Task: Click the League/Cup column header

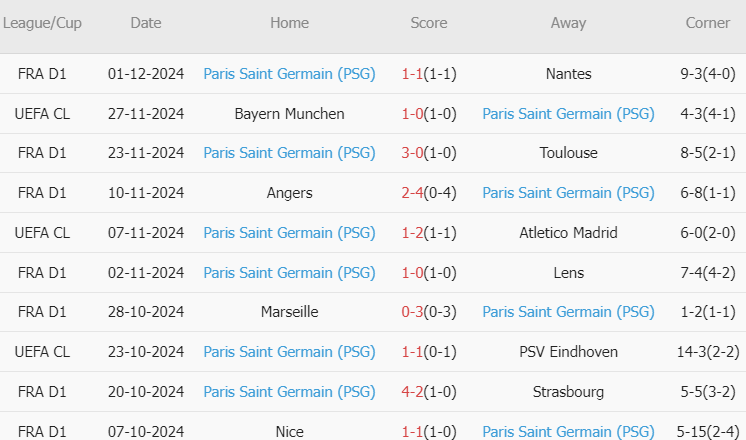Action: 42,23
